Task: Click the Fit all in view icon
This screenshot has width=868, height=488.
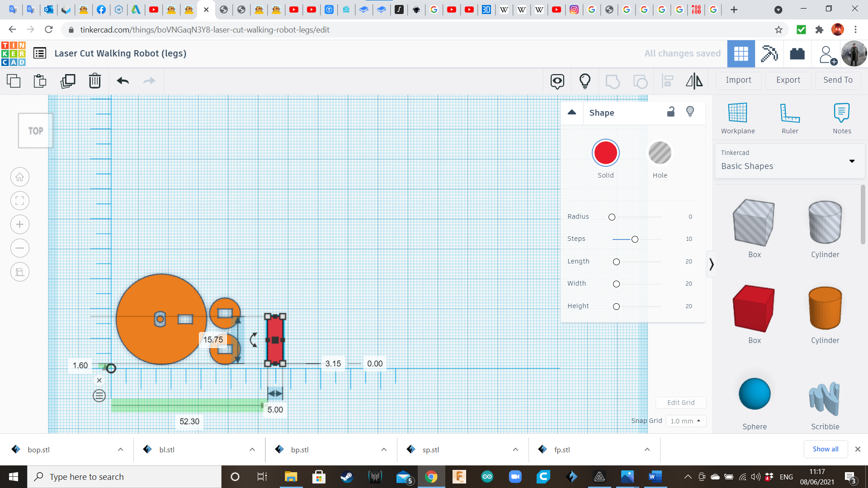Action: [20, 201]
